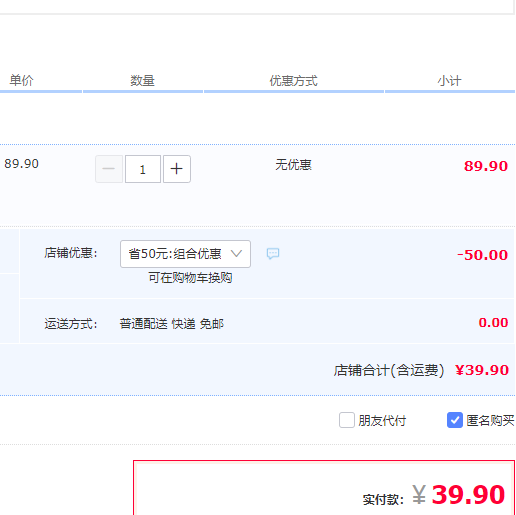
Task: Click the 匿名购买 label text
Action: (490, 421)
